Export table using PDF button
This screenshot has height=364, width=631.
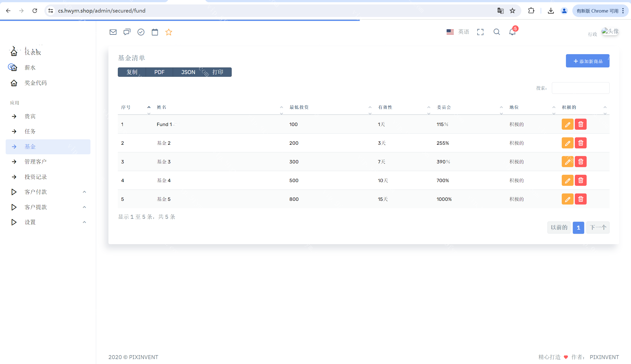pos(159,72)
